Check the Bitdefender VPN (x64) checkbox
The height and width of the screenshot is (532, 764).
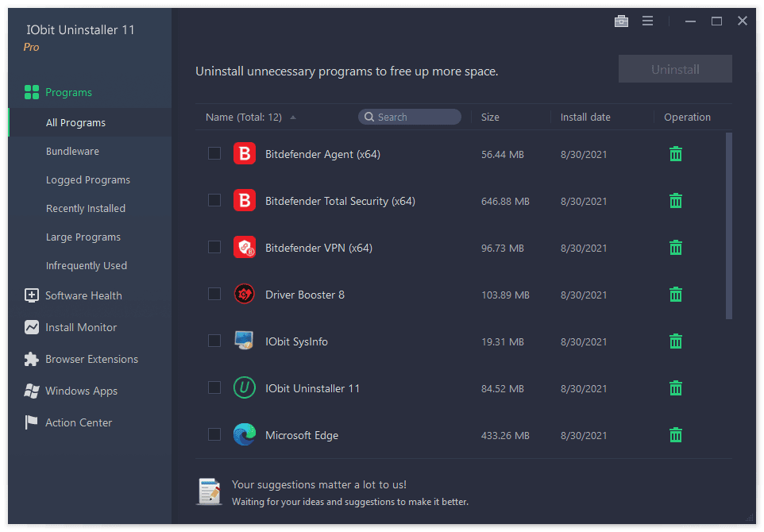214,247
